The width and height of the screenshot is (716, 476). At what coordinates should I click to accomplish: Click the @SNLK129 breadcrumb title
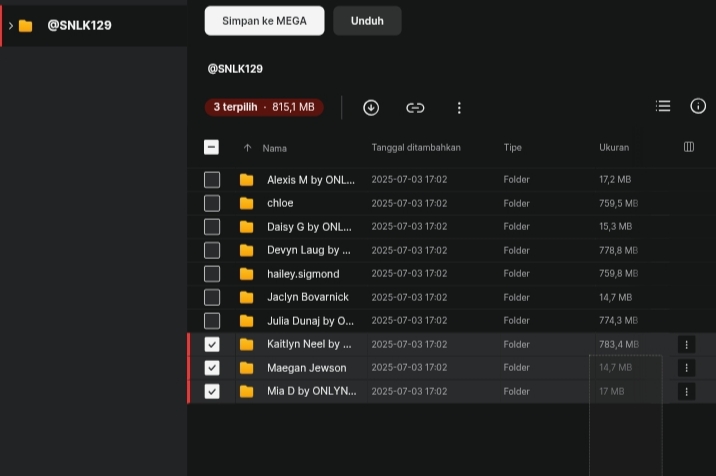[x=235, y=69]
